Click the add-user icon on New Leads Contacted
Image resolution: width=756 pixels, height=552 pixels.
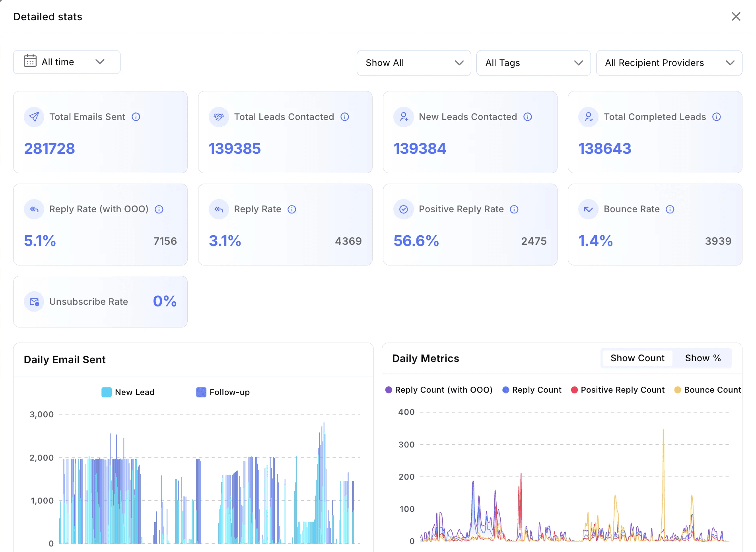click(404, 117)
